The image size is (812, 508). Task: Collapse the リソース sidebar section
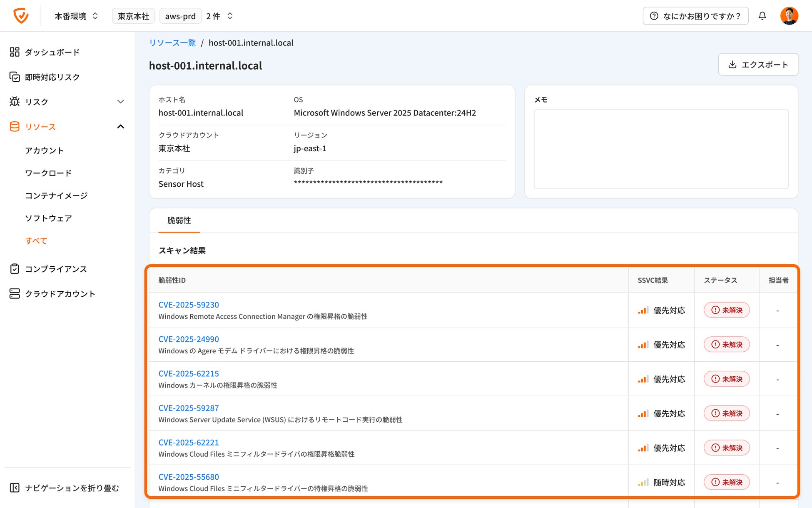(120, 127)
